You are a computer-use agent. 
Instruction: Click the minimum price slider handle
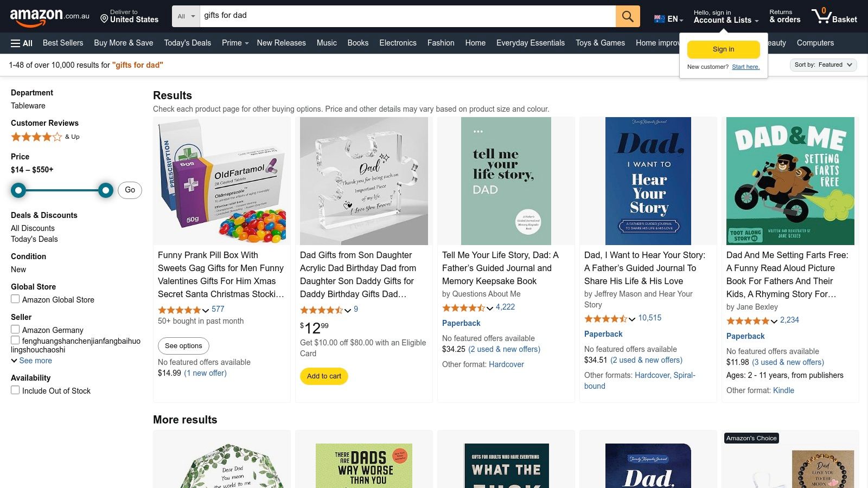point(18,190)
